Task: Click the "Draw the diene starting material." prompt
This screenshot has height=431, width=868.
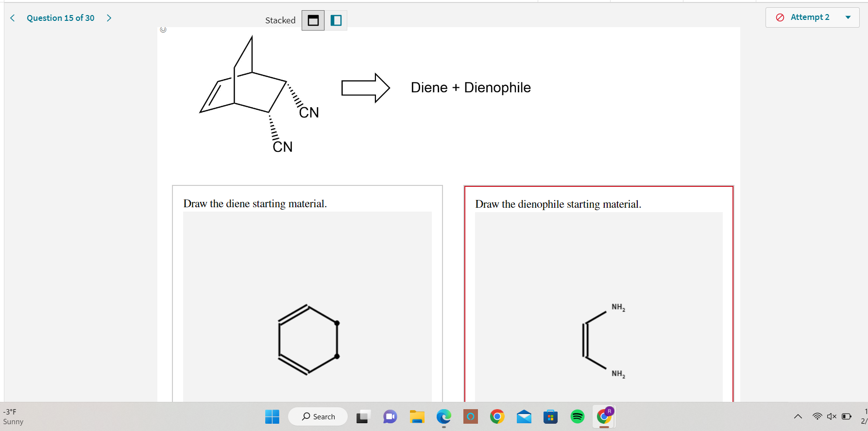Action: coord(255,204)
